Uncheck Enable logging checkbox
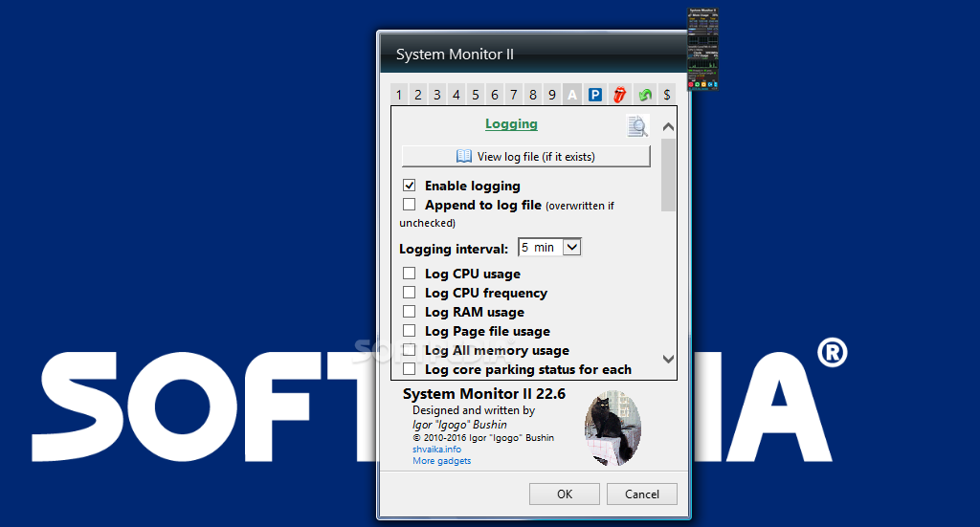Viewport: 980px width, 527px height. [x=410, y=186]
